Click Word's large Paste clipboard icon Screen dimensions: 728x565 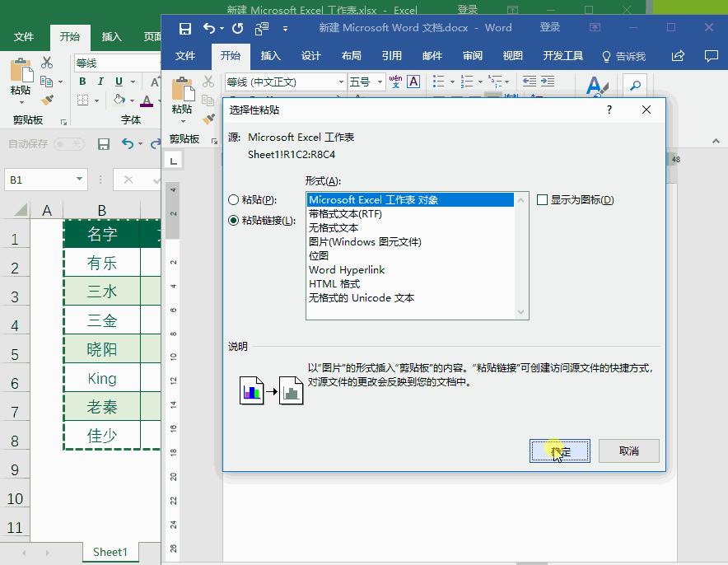click(183, 90)
